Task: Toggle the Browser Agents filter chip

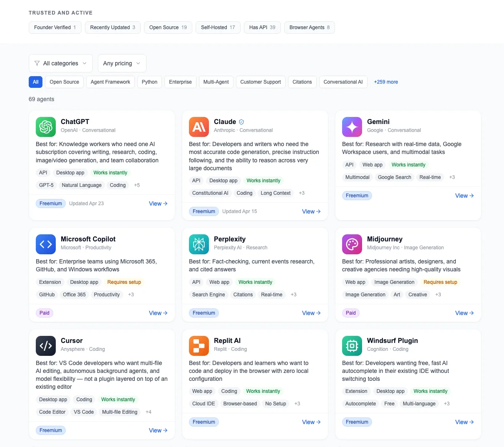Action: click(310, 27)
